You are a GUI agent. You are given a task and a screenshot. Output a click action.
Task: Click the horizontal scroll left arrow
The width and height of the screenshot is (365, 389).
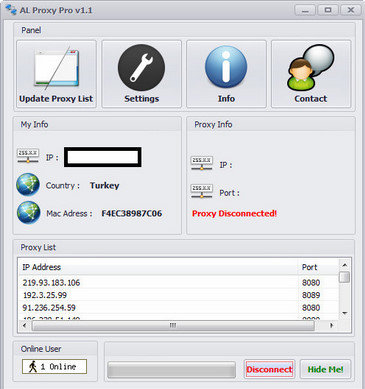pyautogui.click(x=25, y=325)
